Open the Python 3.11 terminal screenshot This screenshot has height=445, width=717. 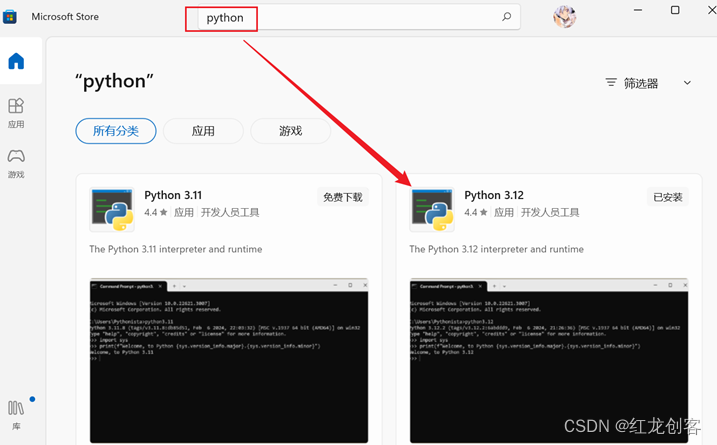pyautogui.click(x=229, y=360)
